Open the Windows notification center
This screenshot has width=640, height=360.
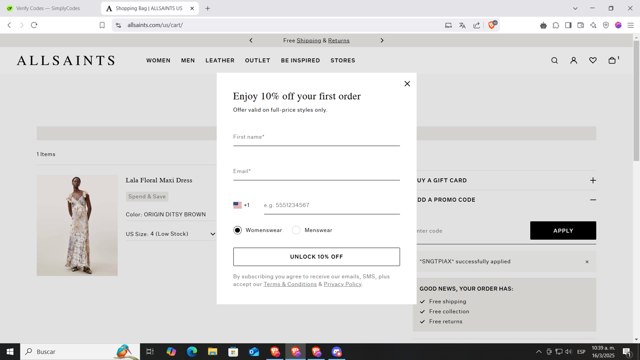(x=627, y=351)
